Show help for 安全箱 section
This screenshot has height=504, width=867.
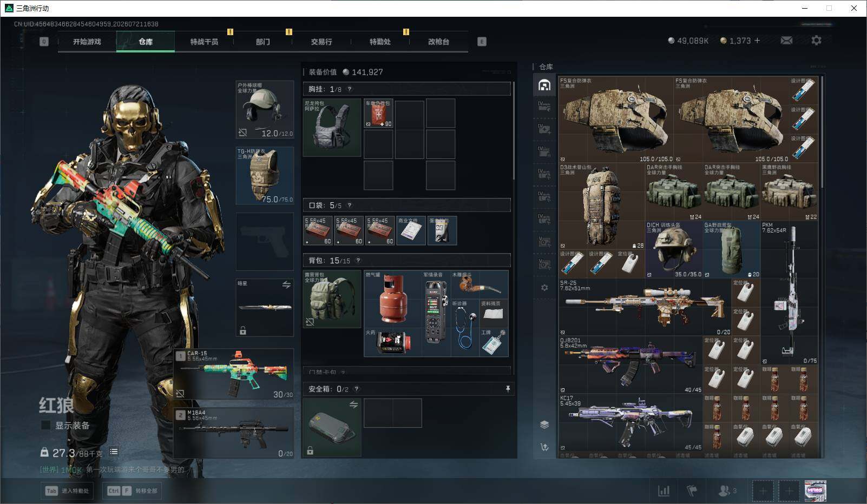point(356,389)
